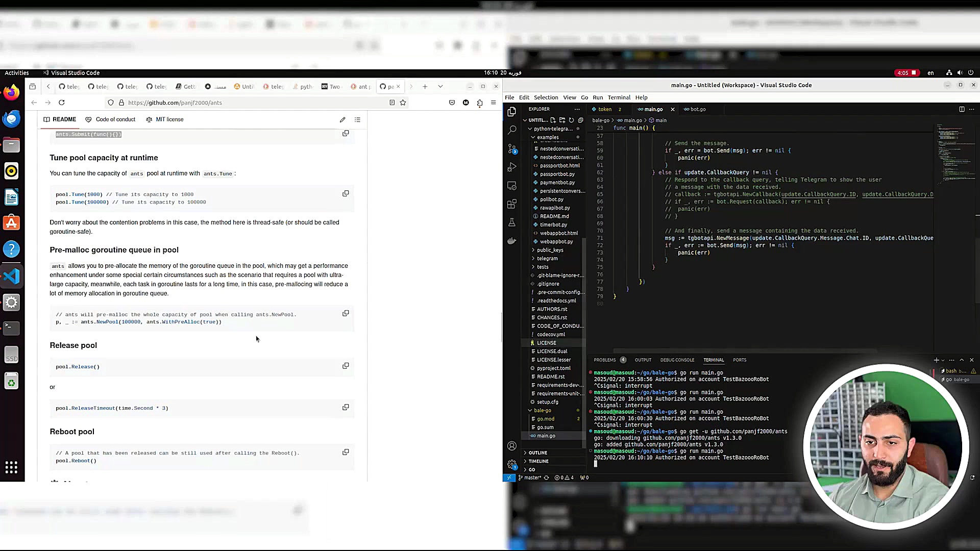Select the README tab on GitHub
The width and height of the screenshot is (980, 551).
(60, 119)
